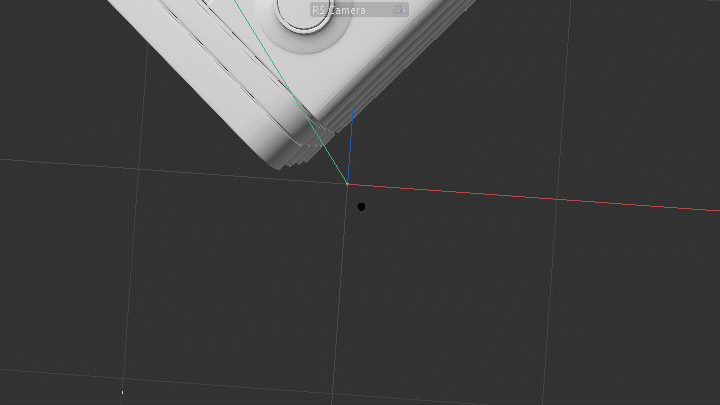Click the RS Camera viewport label
This screenshot has width=720, height=405.
pos(340,10)
